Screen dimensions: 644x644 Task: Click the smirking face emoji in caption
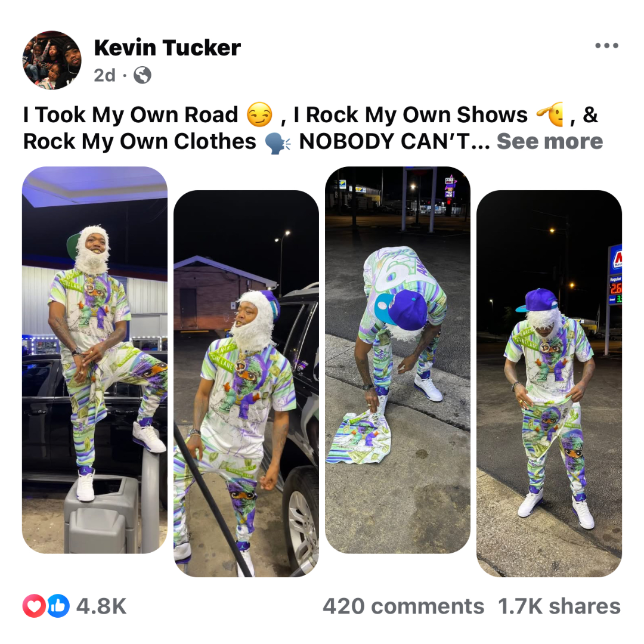259,114
